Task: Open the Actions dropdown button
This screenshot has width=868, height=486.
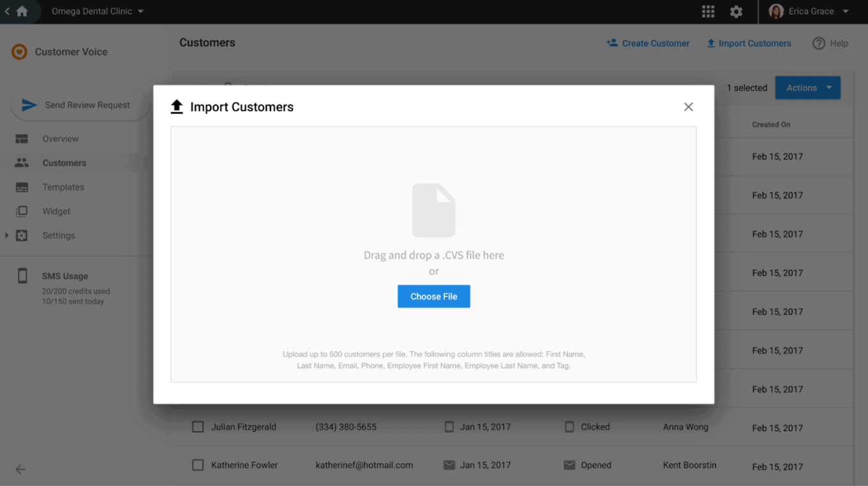Action: tap(807, 88)
